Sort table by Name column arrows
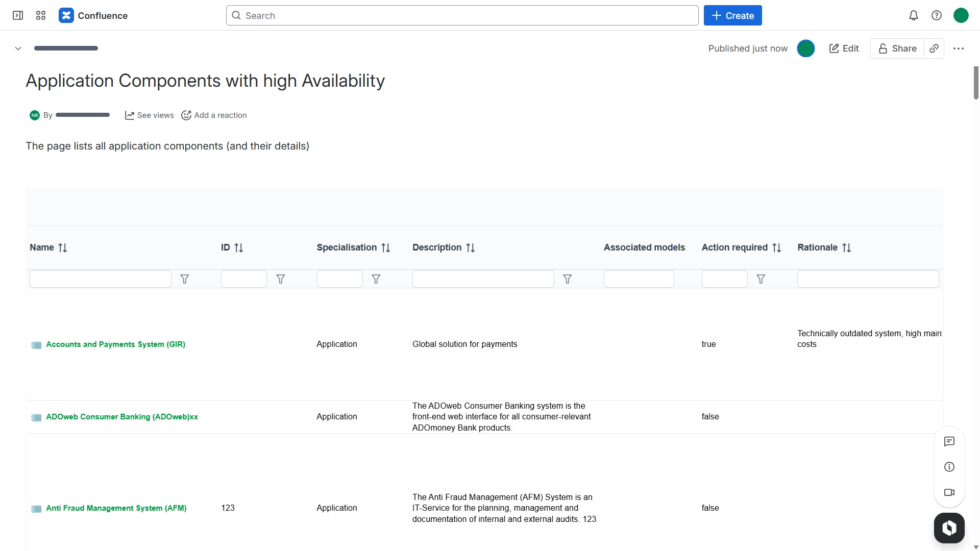 [x=63, y=248]
